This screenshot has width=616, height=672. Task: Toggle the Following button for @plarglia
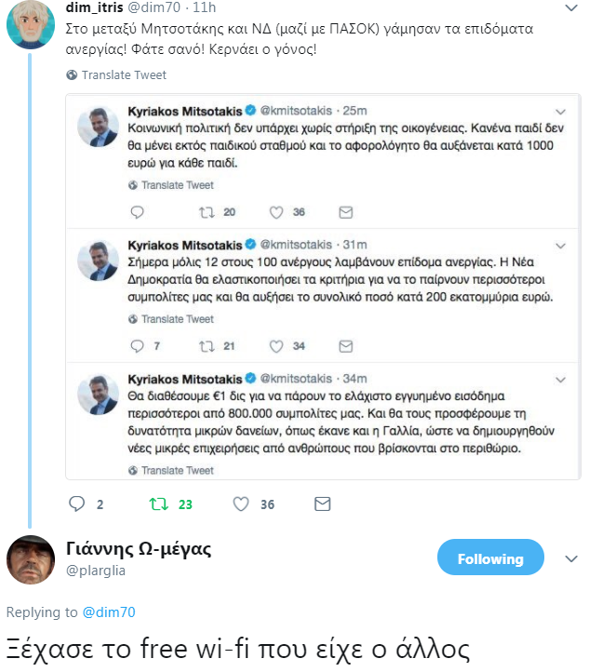click(490, 557)
